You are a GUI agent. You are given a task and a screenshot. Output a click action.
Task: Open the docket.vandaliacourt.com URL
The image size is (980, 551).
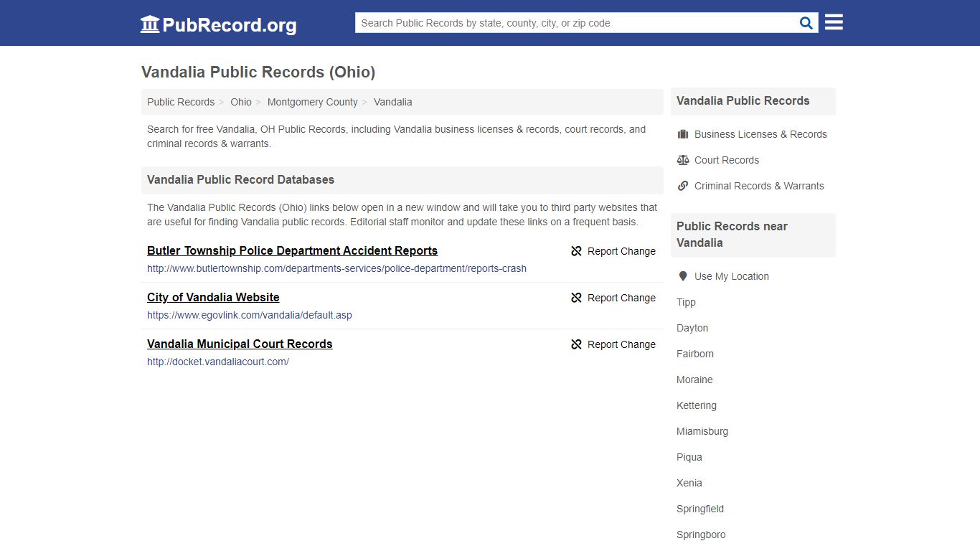(218, 362)
